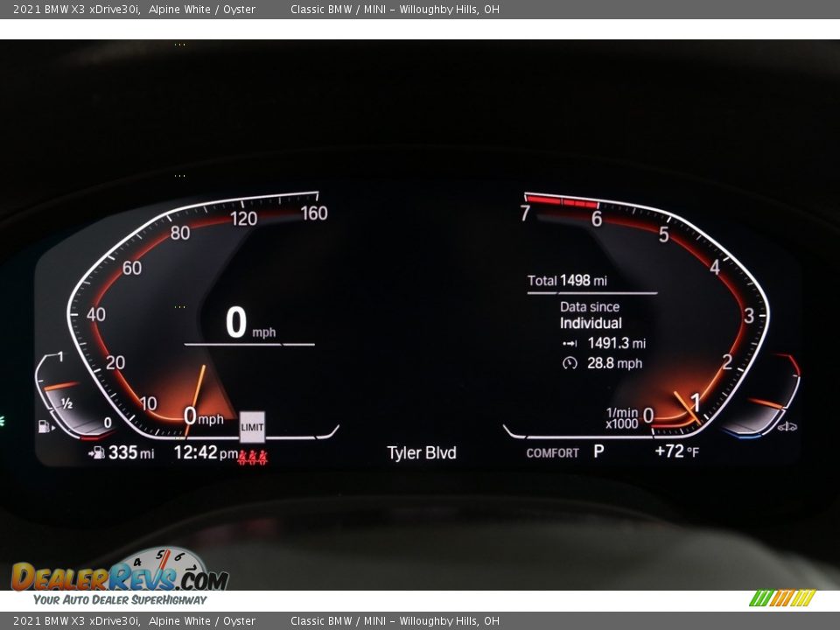Tap the 28.8 mph average speed value
The height and width of the screenshot is (630, 840).
click(614, 363)
